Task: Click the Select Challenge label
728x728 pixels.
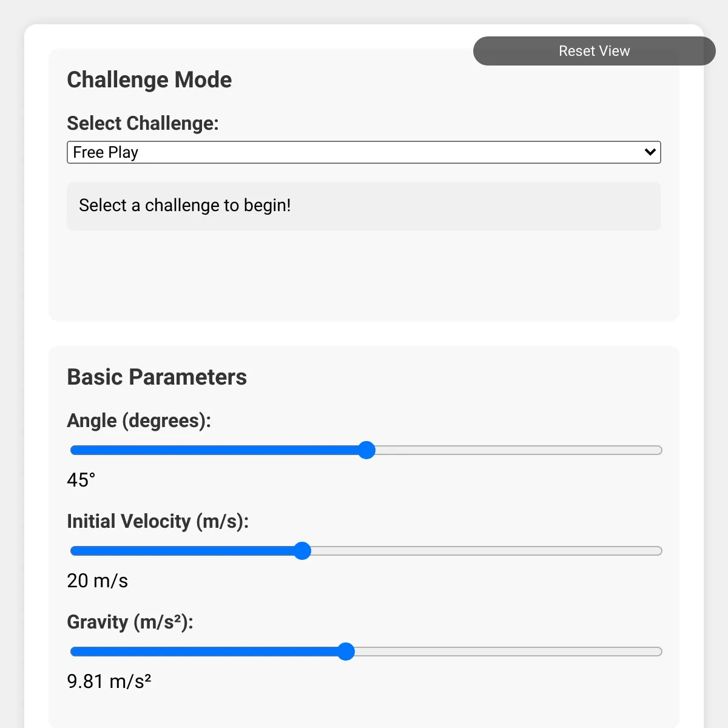Action: tap(143, 123)
